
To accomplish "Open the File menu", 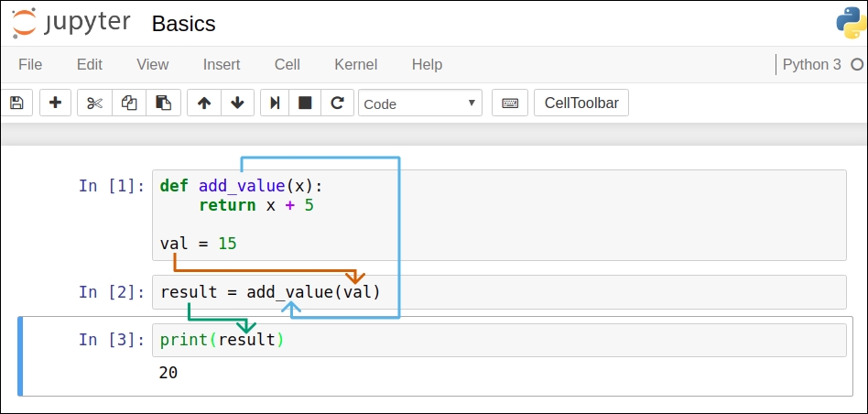I will tap(30, 64).
